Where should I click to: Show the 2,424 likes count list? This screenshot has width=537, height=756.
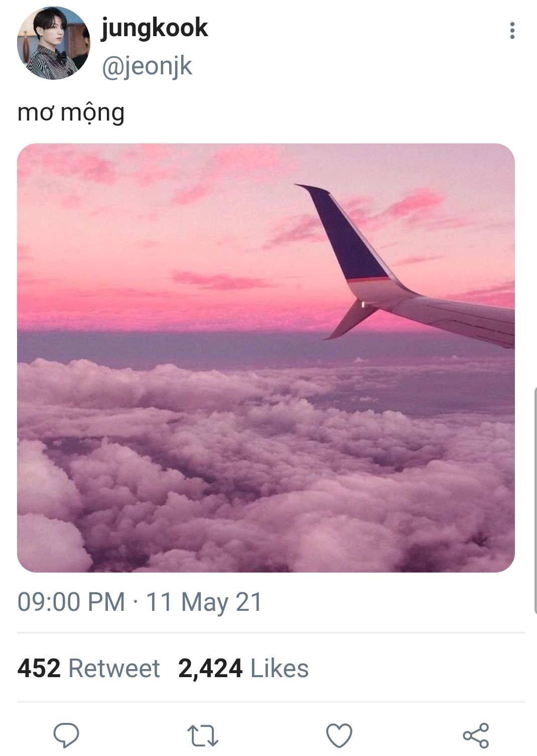click(210, 669)
